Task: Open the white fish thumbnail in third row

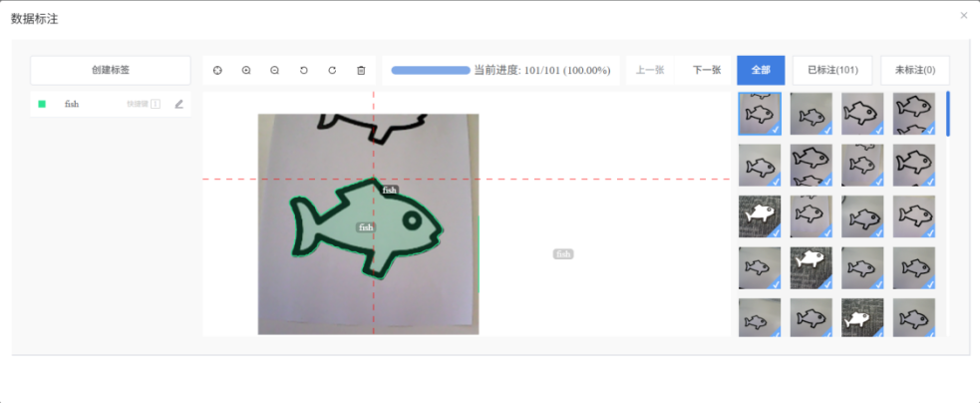Action: click(x=760, y=215)
